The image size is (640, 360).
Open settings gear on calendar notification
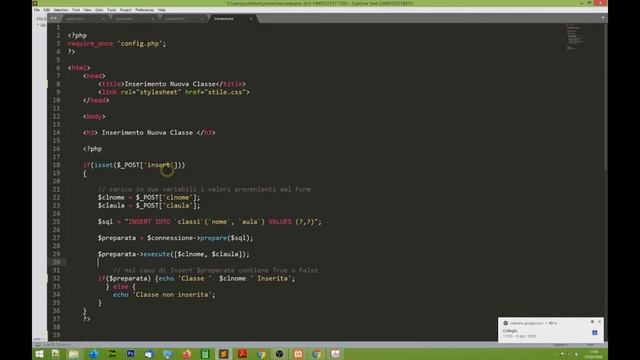coord(592,322)
